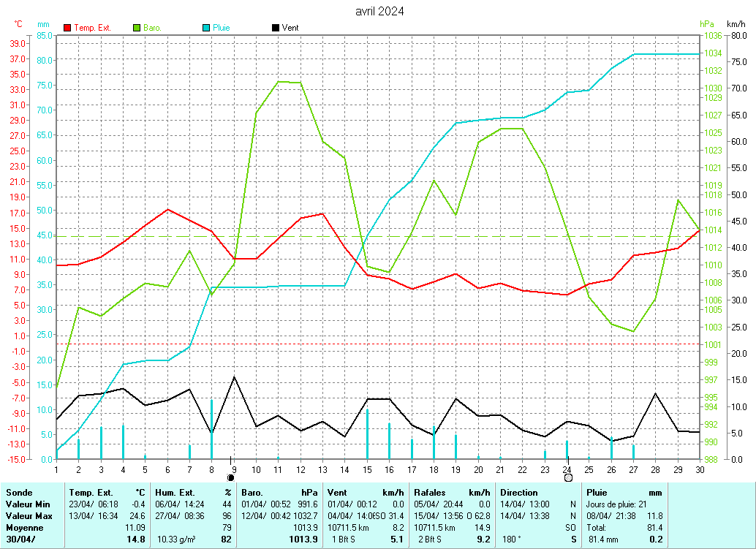Click the cyan mm axis unit label
756x549 pixels.
(43, 24)
